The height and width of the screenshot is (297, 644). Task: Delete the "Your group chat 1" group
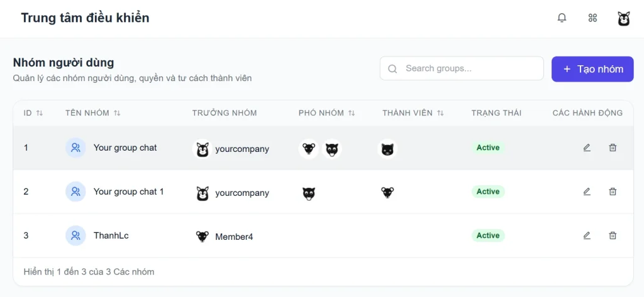tap(613, 192)
